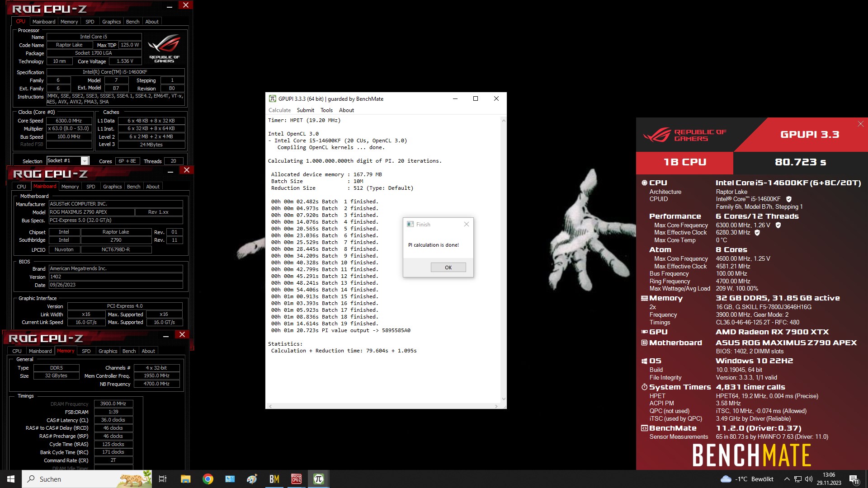Select Memory tab in middle CPU-Z window

coord(70,187)
